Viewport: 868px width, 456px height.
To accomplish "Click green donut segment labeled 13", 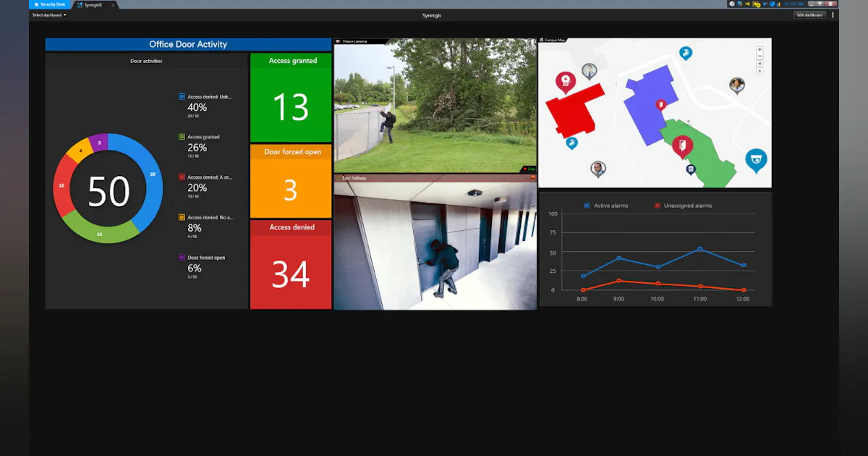I will click(x=99, y=234).
